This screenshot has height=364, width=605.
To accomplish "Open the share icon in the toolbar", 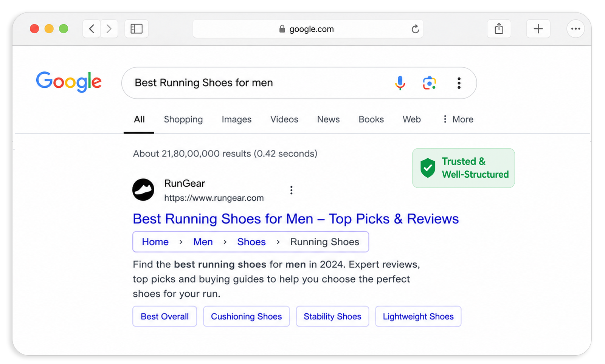I will coord(499,29).
